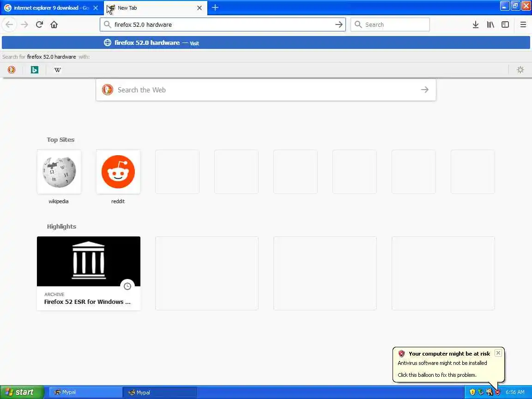This screenshot has height=399, width=532.
Task: Close the internet explorer 9 download tab
Action: tap(96, 8)
